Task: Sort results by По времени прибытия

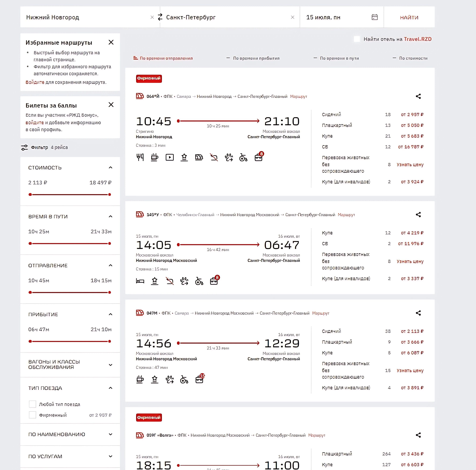Action: tap(256, 58)
